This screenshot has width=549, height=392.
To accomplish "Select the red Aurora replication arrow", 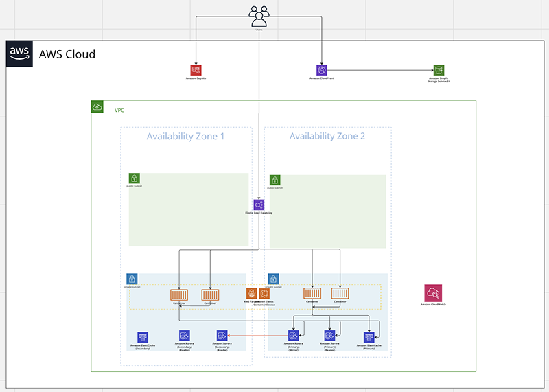I will coord(258,336).
